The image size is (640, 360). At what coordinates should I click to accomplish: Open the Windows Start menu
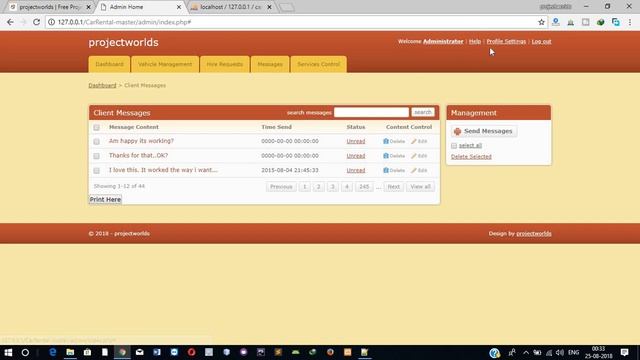click(x=8, y=352)
